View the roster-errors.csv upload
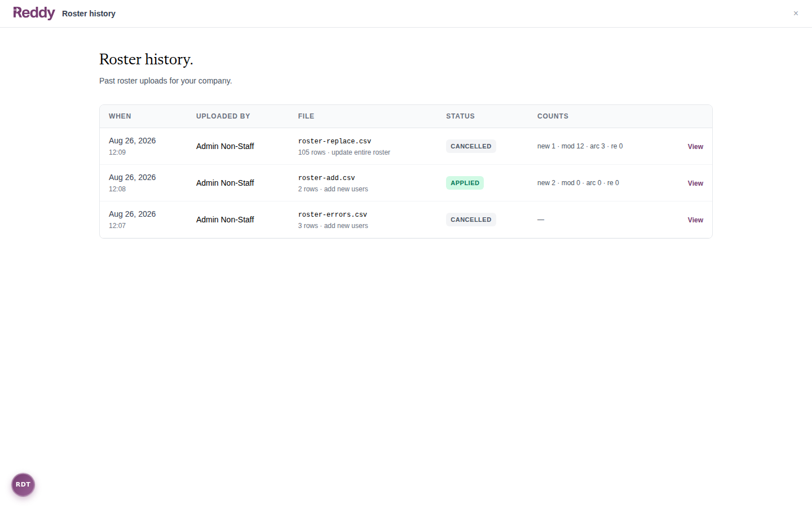Viewport: 812px width, 508px height. click(x=695, y=220)
